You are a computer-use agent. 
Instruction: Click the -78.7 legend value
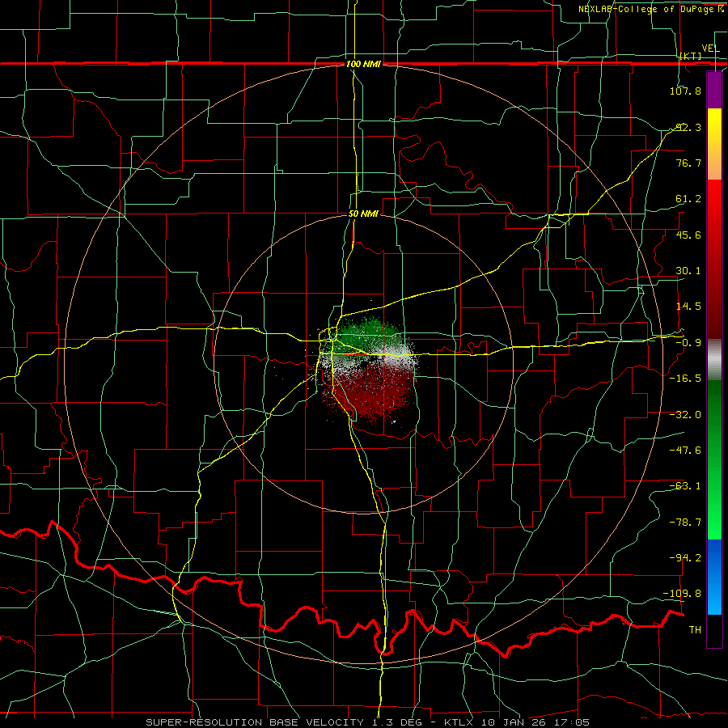tap(685, 523)
